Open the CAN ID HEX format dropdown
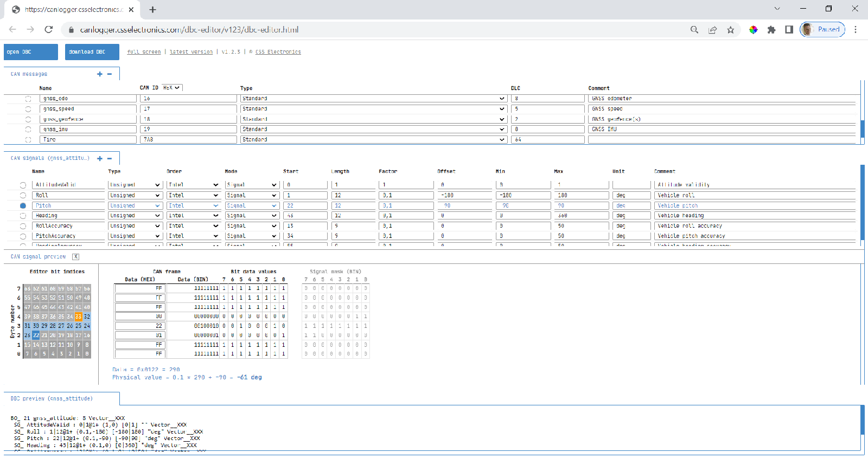Image resolution: width=868 pixels, height=465 pixels. pyautogui.click(x=172, y=87)
